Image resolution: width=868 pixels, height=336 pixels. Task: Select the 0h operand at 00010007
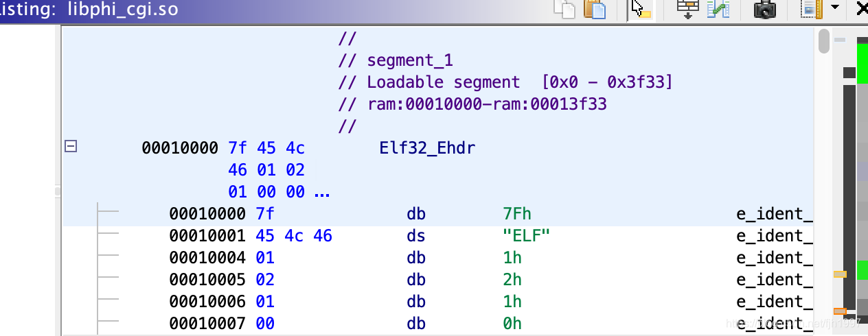(x=512, y=324)
